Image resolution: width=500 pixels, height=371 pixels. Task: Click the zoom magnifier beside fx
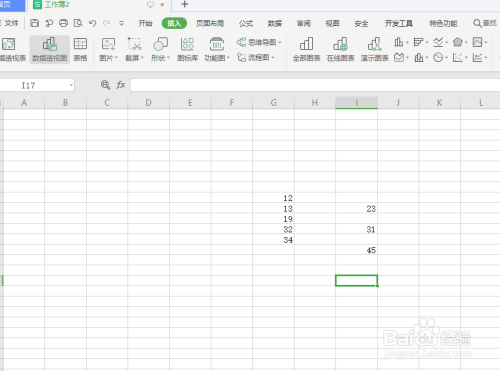105,85
